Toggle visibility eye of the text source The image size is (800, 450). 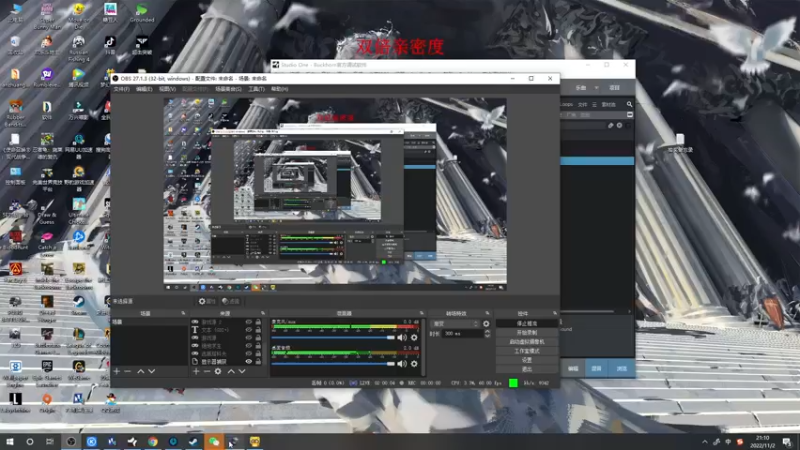(249, 330)
